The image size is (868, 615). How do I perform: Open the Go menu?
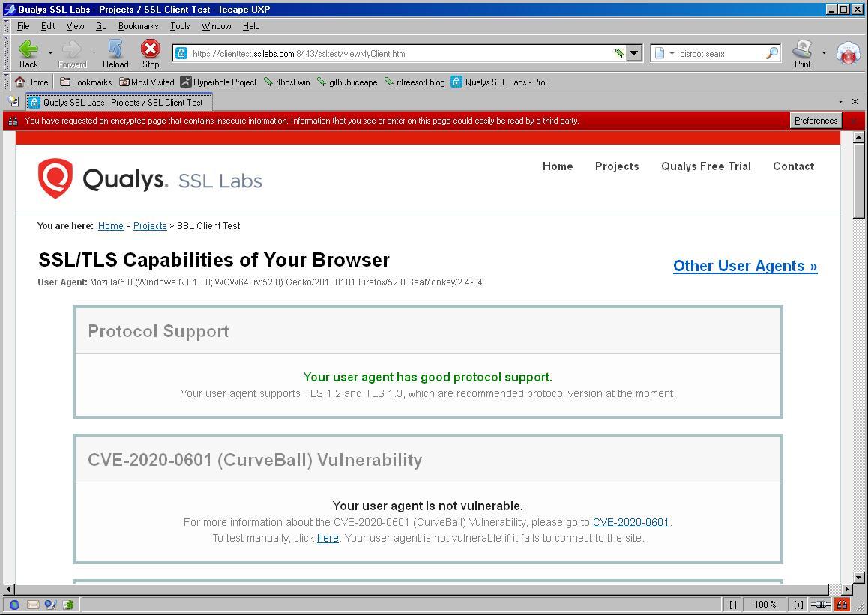[x=101, y=26]
